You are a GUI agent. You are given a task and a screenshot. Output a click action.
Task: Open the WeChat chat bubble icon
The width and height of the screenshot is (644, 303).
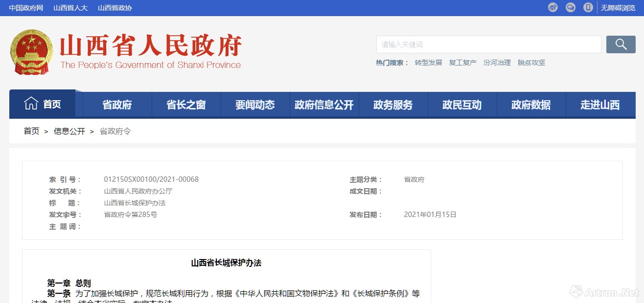[x=570, y=7]
